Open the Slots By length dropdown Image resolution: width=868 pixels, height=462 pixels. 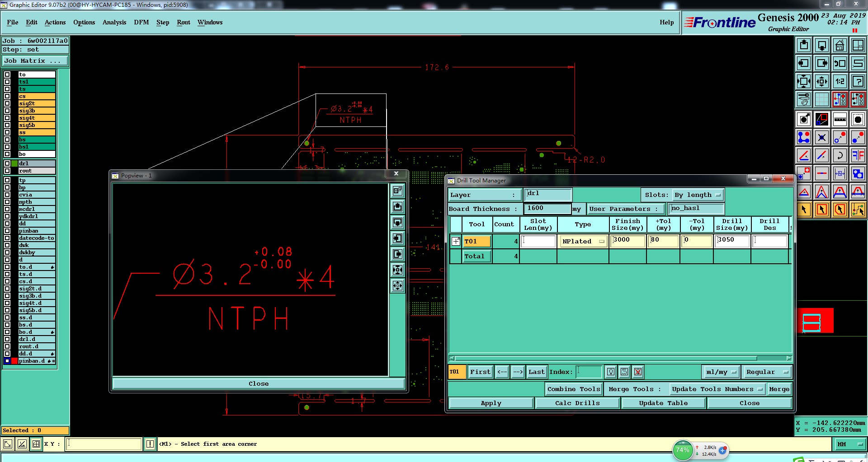[698, 195]
